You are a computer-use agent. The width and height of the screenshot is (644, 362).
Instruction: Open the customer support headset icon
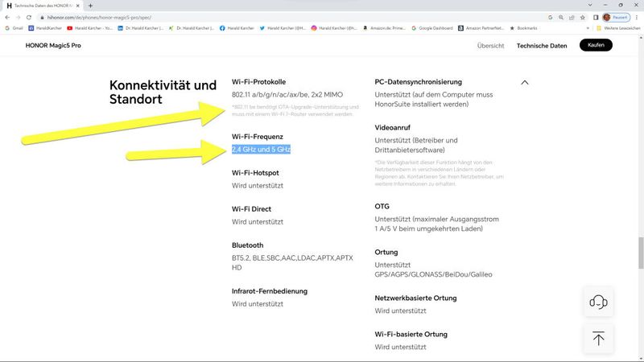(598, 302)
